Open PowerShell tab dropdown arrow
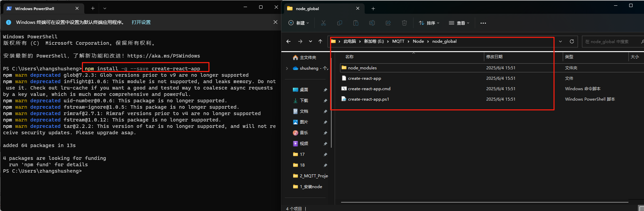 (x=104, y=8)
